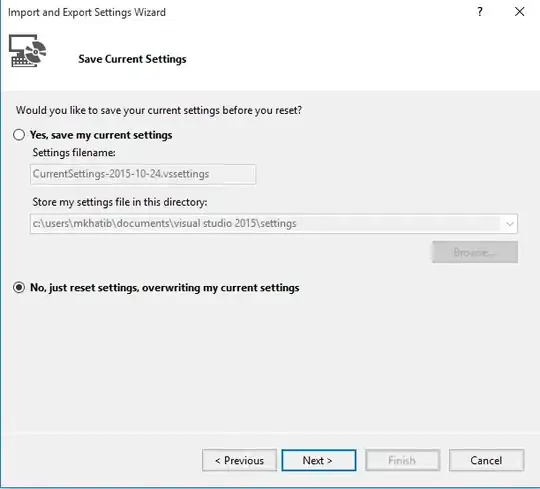Go back with the Previous button
Viewport: 540px width, 489px height.
239,460
